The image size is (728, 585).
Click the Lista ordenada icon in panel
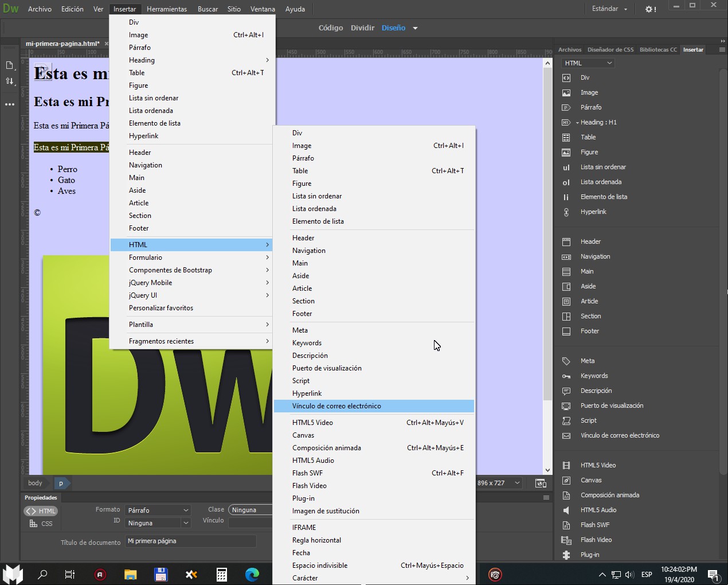[x=566, y=182]
